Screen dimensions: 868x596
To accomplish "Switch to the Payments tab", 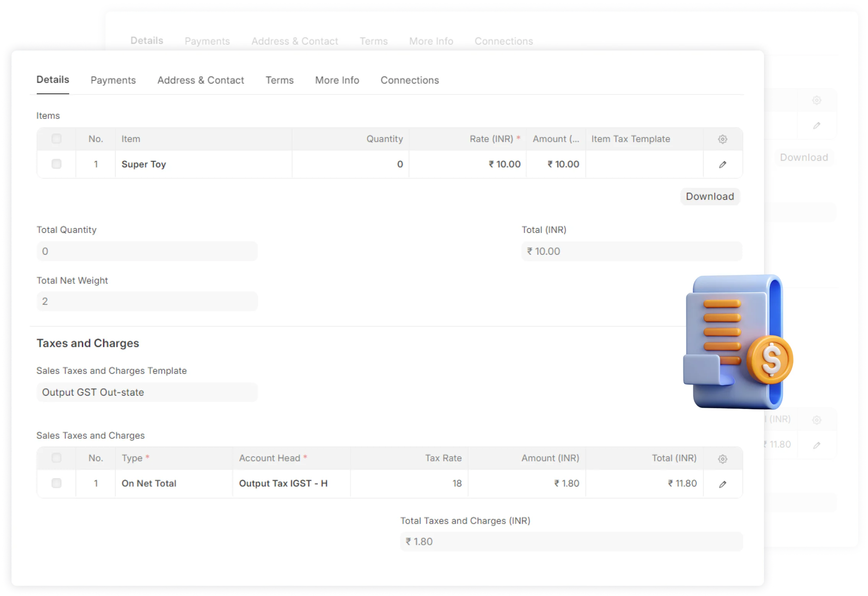I will pos(113,80).
